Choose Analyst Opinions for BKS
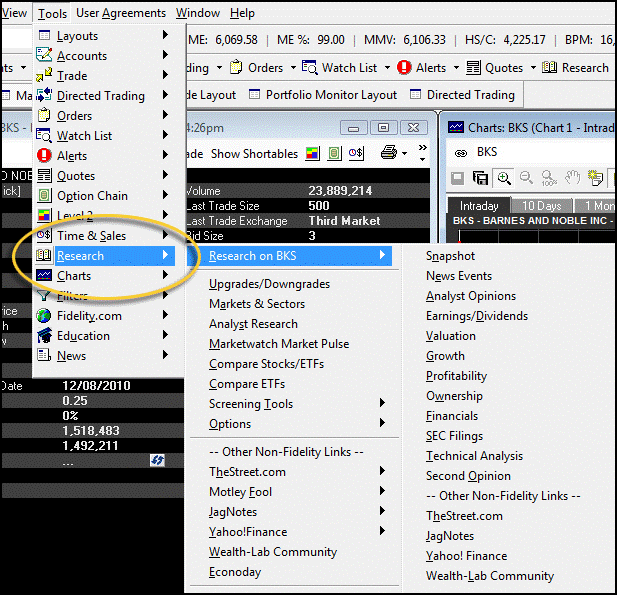The height and width of the screenshot is (595, 617). (x=471, y=296)
